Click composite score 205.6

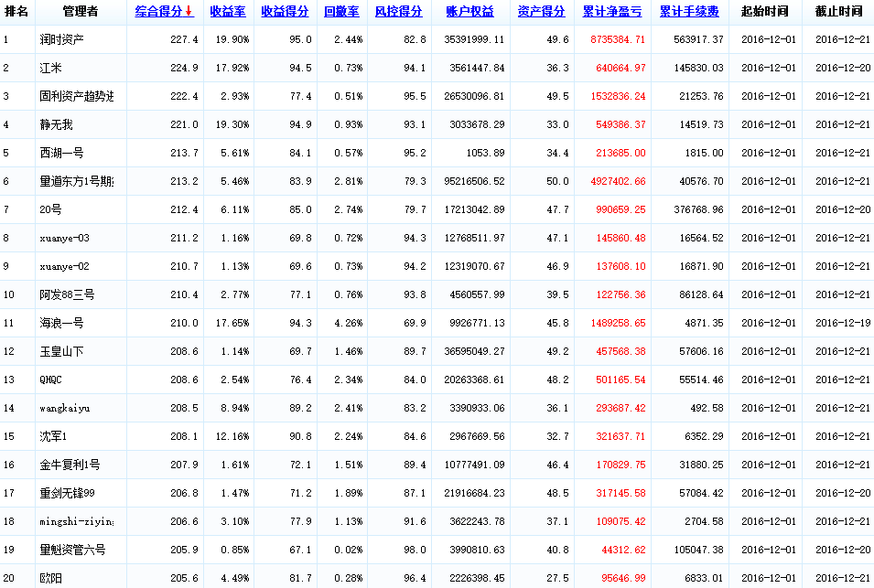click(184, 579)
